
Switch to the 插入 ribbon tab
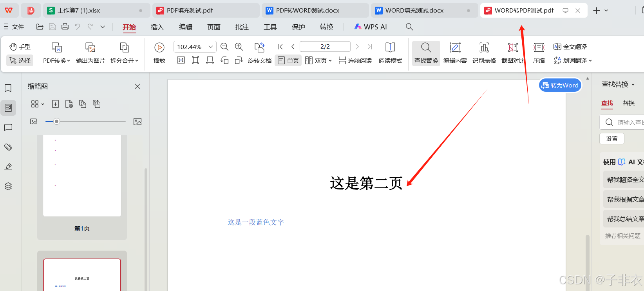coord(157,27)
